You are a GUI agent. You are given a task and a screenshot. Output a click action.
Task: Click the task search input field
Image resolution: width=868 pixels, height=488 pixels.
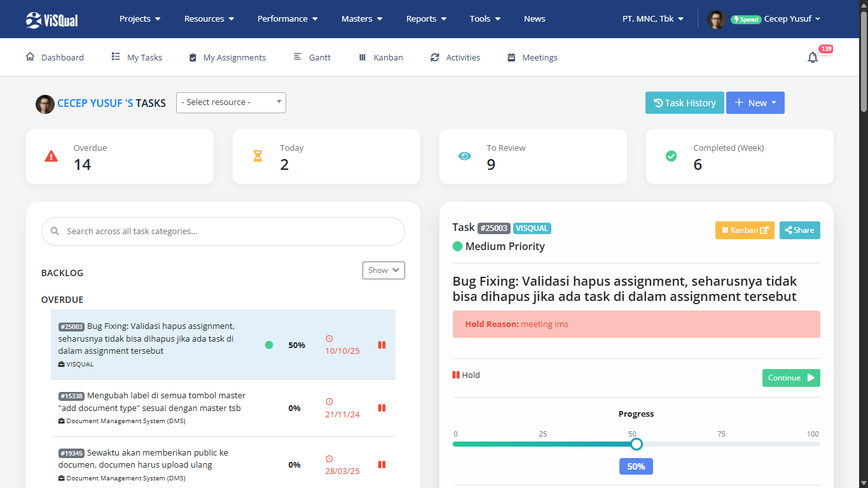click(223, 232)
